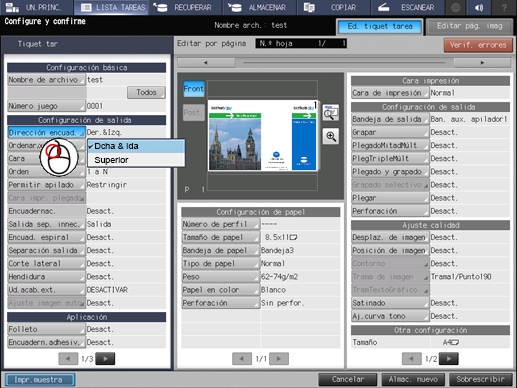Image resolution: width=517 pixels, height=388 pixels.
Task: Open PlegadoMitadMúlt setting
Action: pos(390,145)
